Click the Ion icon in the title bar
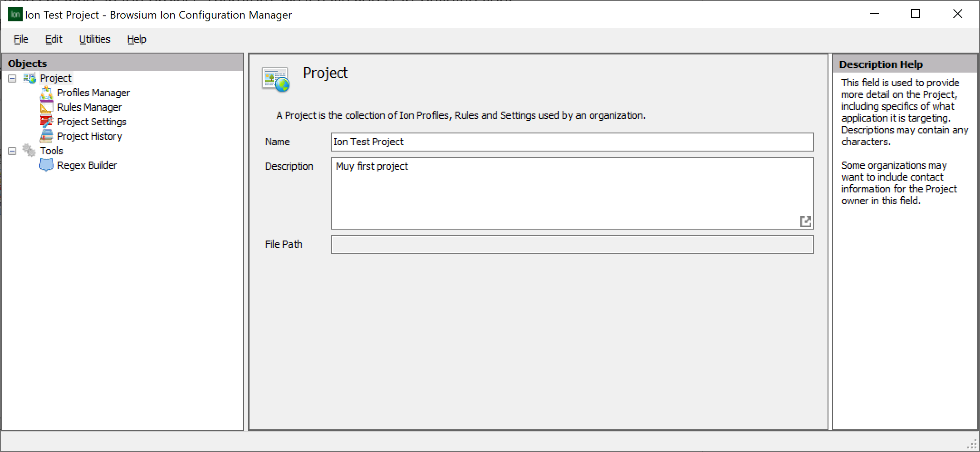Viewport: 980px width, 452px height. [15, 14]
